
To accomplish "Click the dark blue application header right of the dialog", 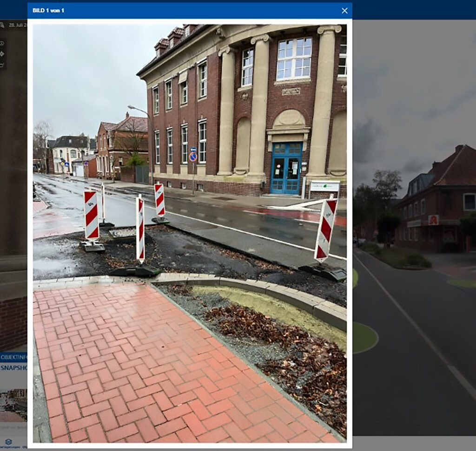I will pos(414,9).
